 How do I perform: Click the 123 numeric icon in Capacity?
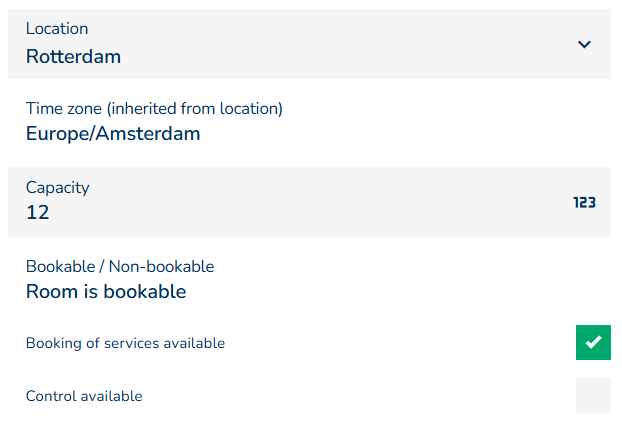click(x=585, y=202)
